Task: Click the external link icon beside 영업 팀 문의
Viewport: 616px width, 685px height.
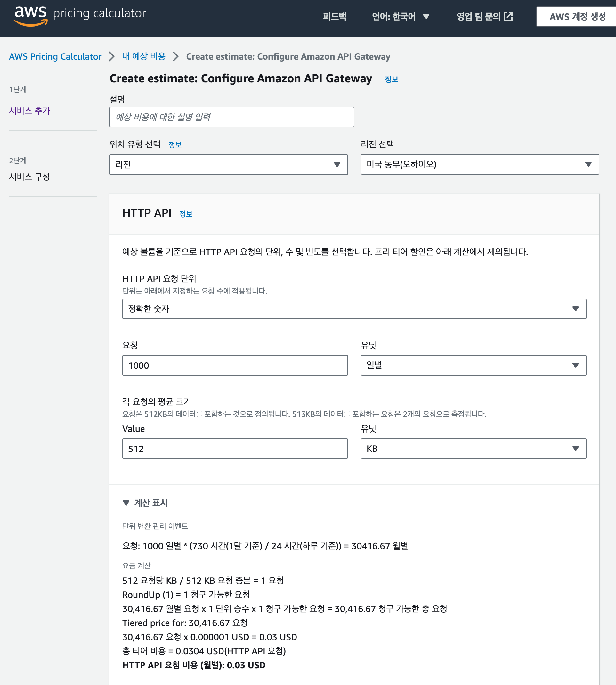Action: (508, 16)
